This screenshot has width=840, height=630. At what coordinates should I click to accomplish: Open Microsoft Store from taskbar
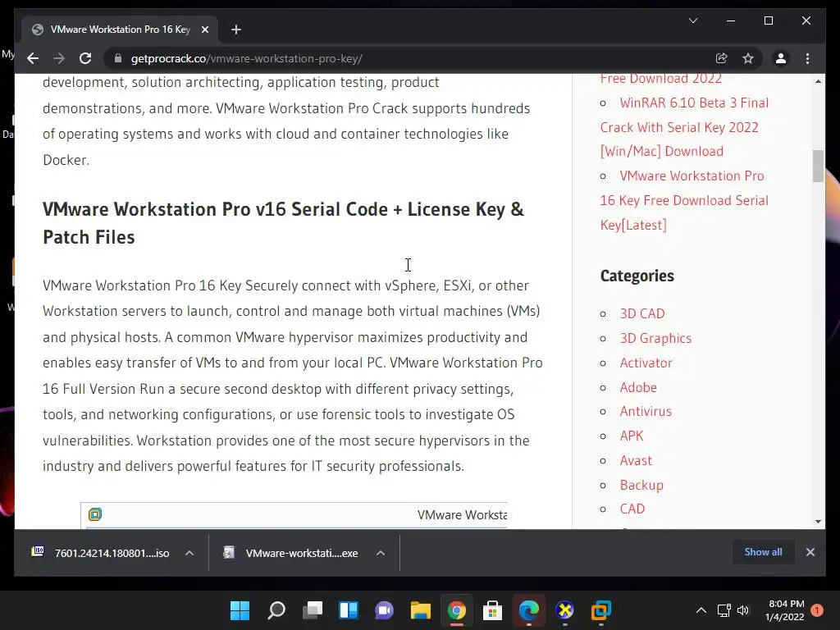492,610
